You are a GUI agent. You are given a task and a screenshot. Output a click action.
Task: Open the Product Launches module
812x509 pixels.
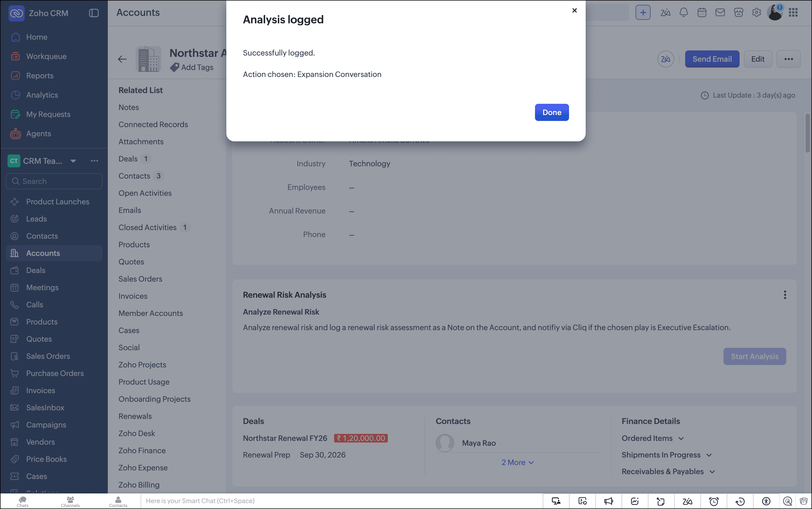58,202
